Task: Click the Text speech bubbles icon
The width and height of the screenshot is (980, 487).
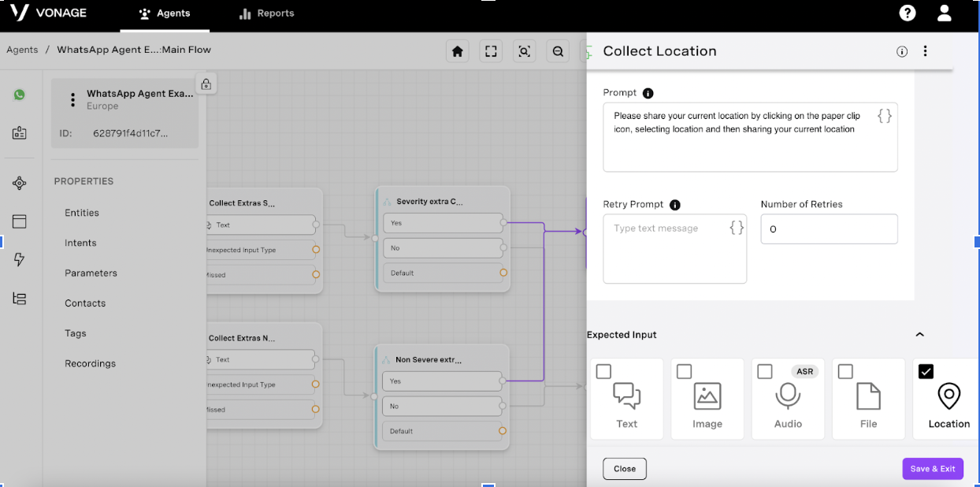Action: pyautogui.click(x=627, y=396)
